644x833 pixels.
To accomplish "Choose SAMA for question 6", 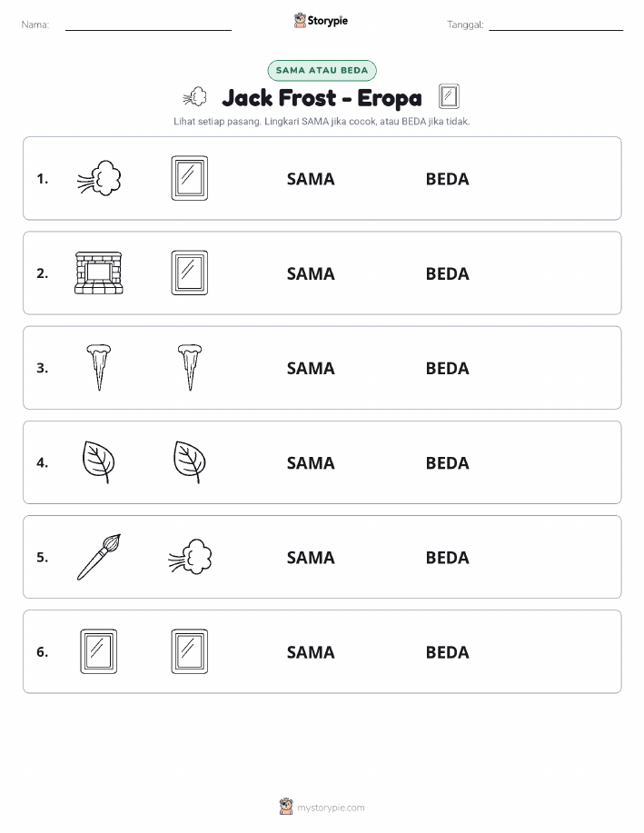I will (311, 652).
